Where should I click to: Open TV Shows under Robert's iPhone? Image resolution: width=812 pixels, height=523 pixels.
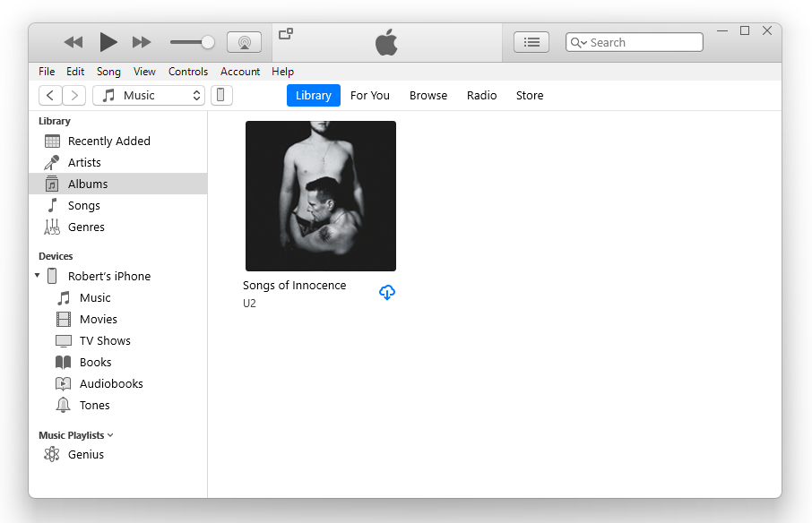pyautogui.click(x=118, y=341)
